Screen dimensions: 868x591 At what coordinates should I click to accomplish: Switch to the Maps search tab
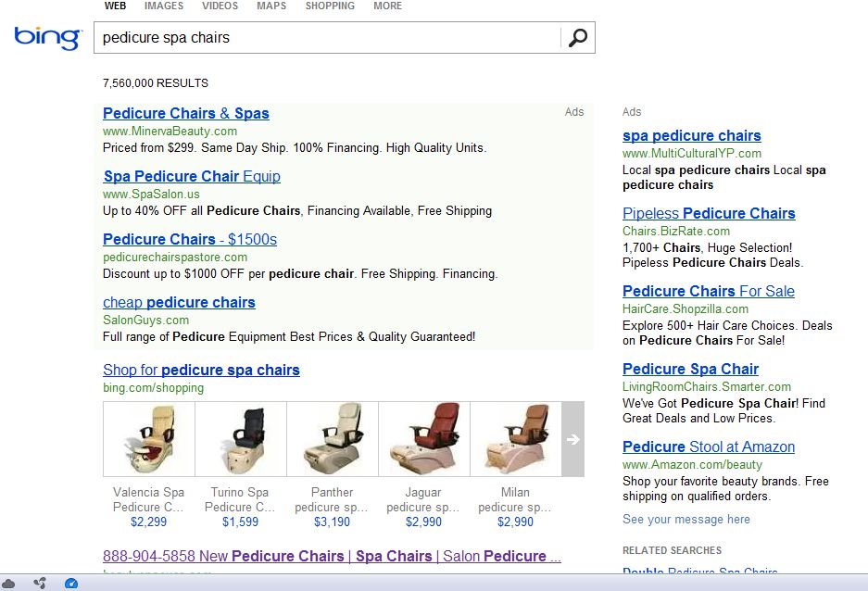pos(271,6)
